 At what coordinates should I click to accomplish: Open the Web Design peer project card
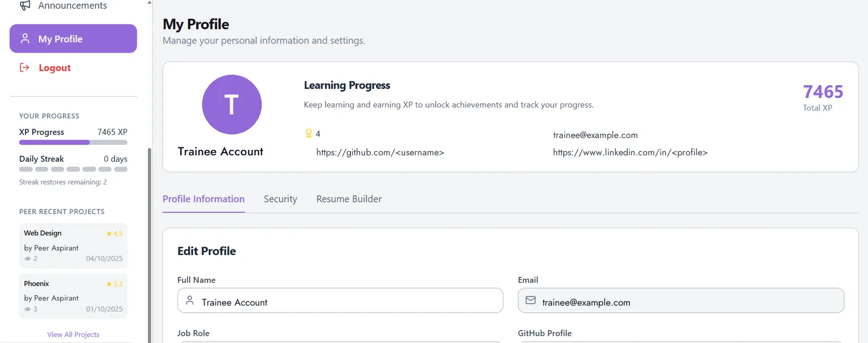tap(73, 246)
